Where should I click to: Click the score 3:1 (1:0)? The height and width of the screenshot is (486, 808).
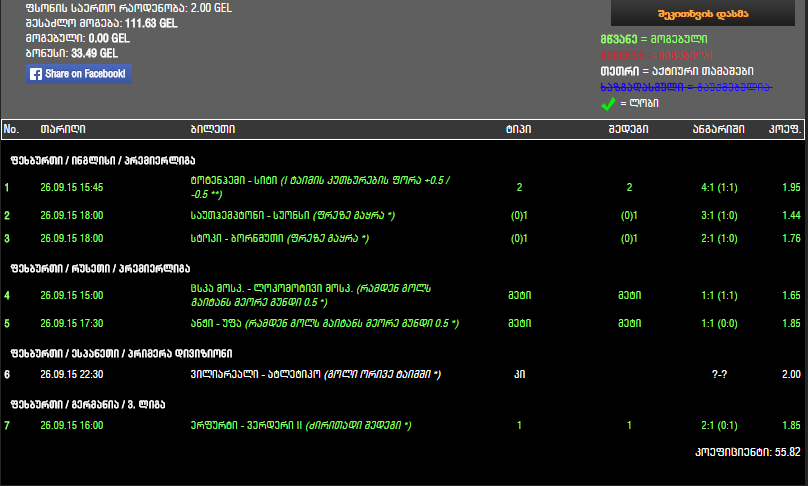pyautogui.click(x=719, y=215)
